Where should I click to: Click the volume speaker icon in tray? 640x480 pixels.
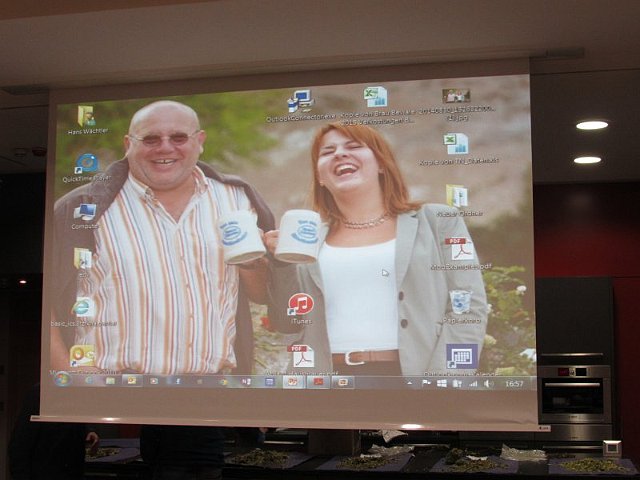(x=488, y=383)
